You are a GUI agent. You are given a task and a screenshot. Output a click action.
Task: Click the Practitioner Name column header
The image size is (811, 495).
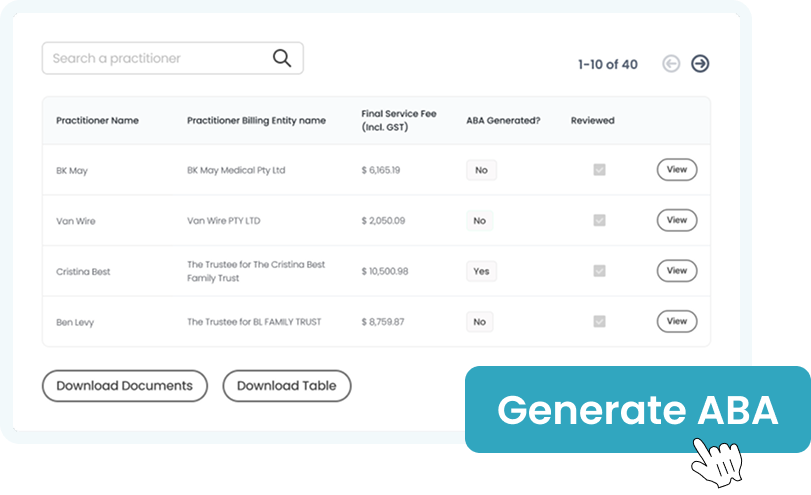point(97,121)
